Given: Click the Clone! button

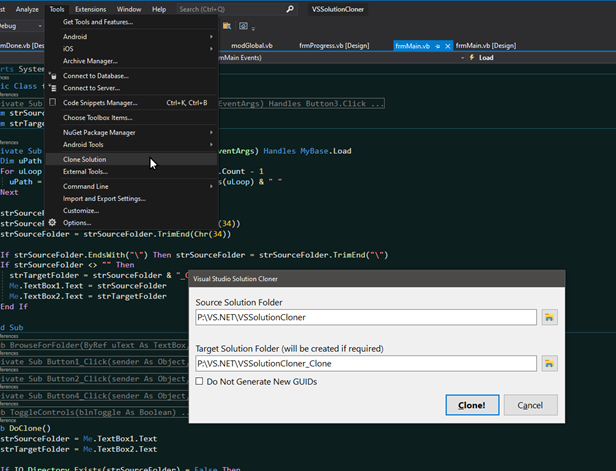Looking at the screenshot, I should [x=472, y=405].
